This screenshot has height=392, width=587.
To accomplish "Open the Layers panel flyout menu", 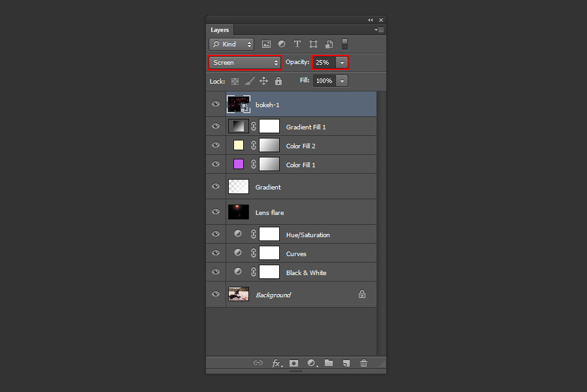I will click(x=378, y=29).
